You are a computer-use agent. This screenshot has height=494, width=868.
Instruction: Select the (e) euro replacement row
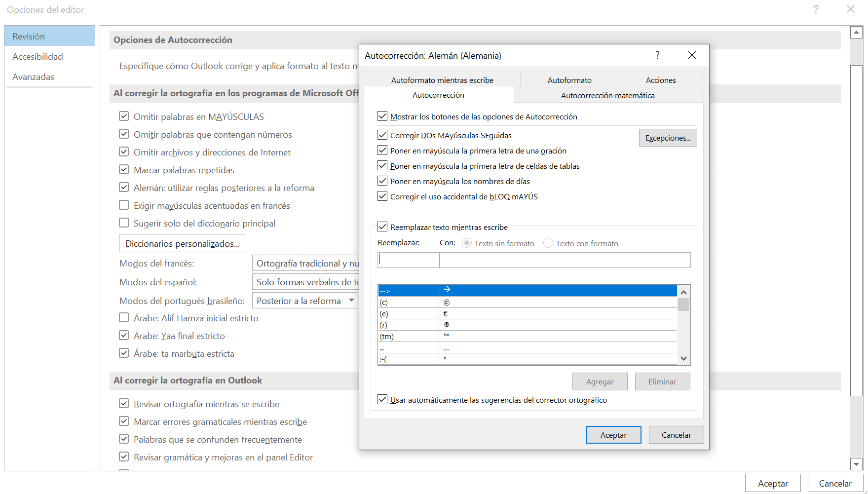click(528, 313)
